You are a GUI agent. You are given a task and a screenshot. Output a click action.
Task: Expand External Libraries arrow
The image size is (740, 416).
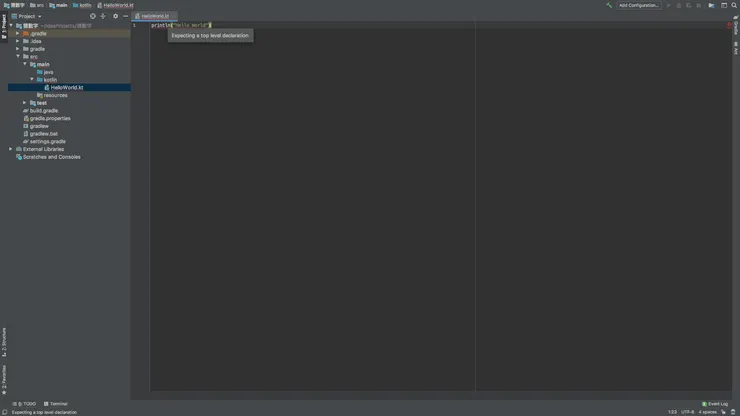(x=11, y=149)
